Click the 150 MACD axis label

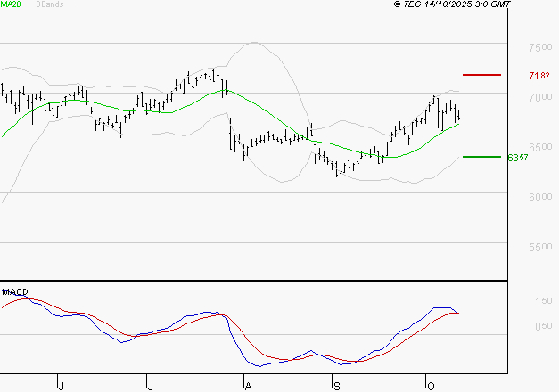(544, 301)
